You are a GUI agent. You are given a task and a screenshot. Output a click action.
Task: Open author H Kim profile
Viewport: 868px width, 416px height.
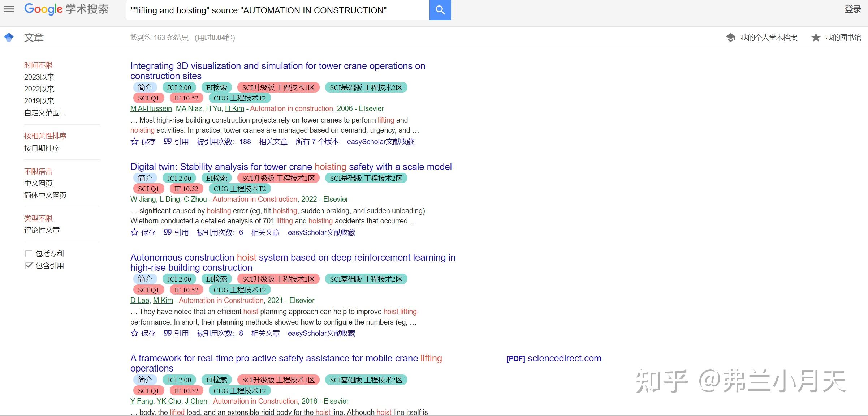234,108
